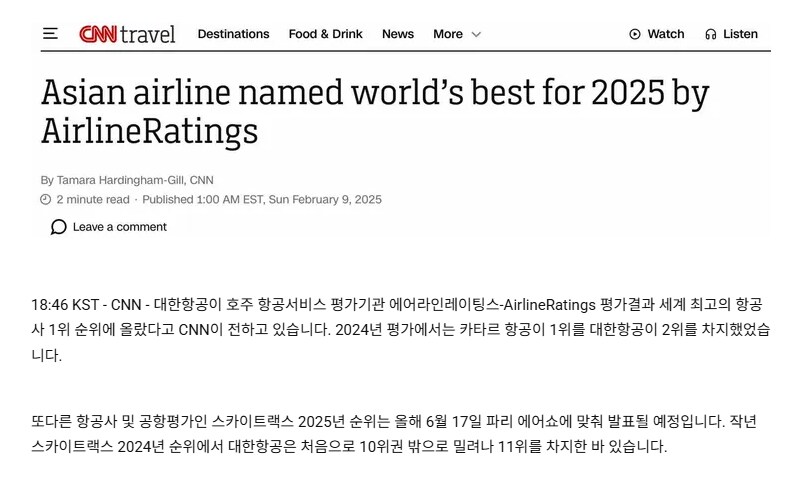Go to Food & Drink section
Screen dimensions: 794x484
326,34
